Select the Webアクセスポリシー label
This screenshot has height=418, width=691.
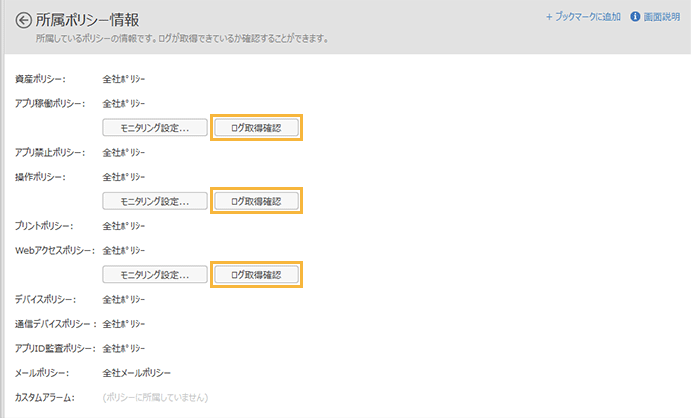point(55,251)
